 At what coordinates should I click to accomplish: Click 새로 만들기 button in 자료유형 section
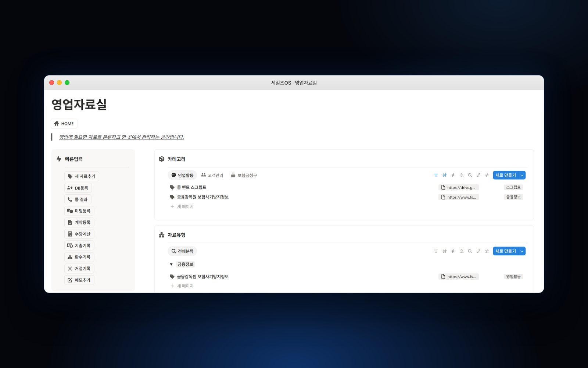[x=506, y=251]
